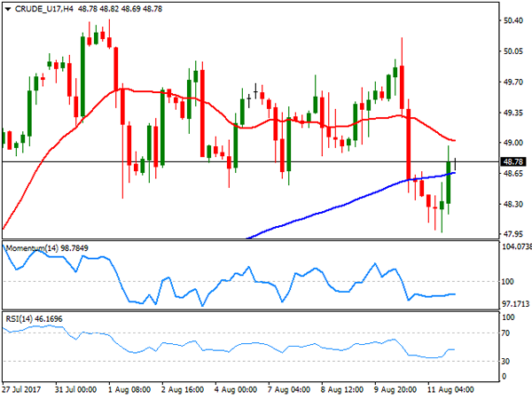Screen dimensions: 532x399
Task: Select the RSI(14) 46.1696 indicator label
Action: (34, 318)
